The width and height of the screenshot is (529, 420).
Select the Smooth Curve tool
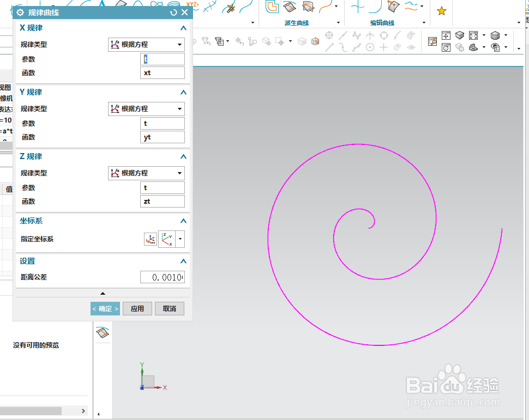click(x=411, y=6)
